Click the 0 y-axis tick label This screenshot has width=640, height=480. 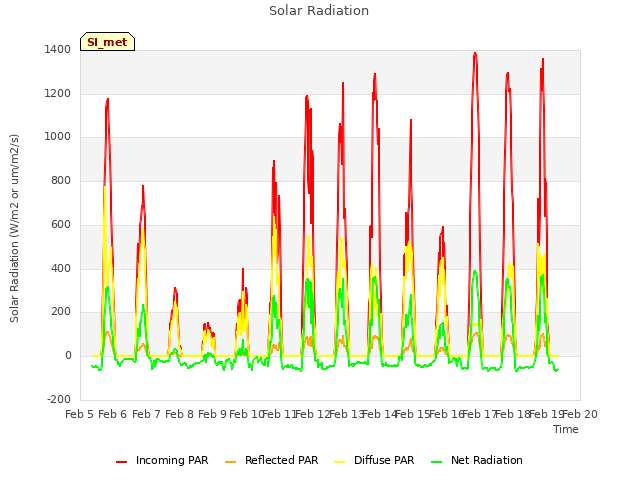point(68,356)
